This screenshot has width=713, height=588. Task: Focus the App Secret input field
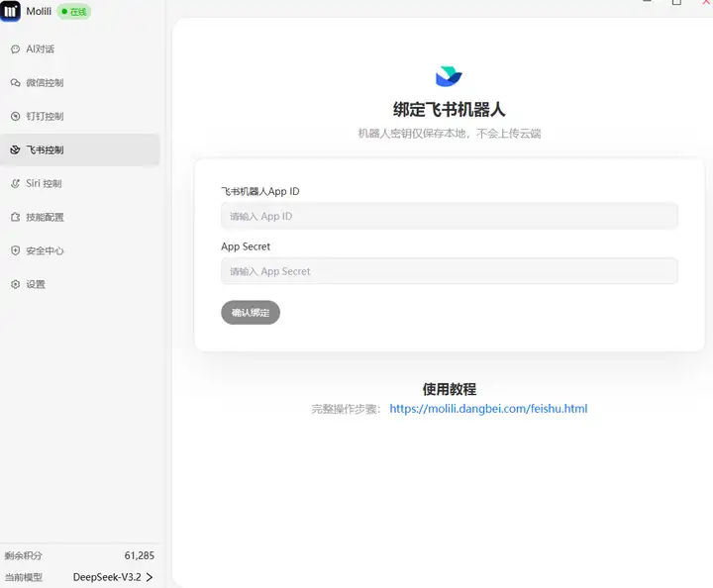point(450,271)
